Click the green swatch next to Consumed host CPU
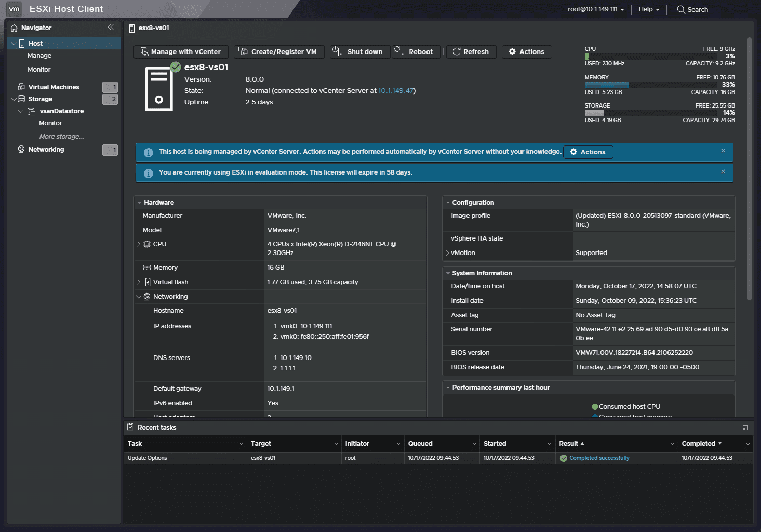761x532 pixels. [x=595, y=406]
